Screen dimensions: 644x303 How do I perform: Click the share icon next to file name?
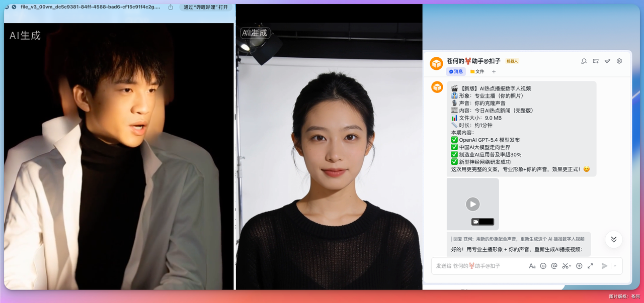coord(171,7)
